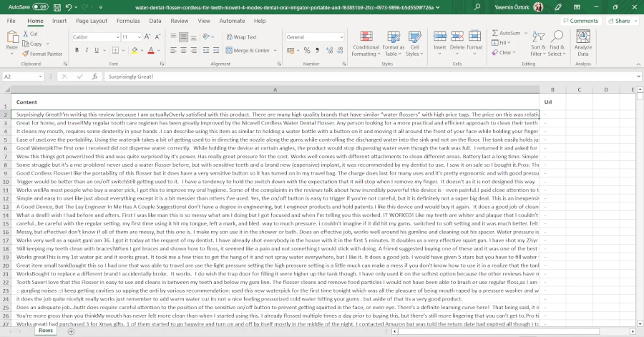
Task: Click Decrease Decimal icon
Action: (x=340, y=51)
